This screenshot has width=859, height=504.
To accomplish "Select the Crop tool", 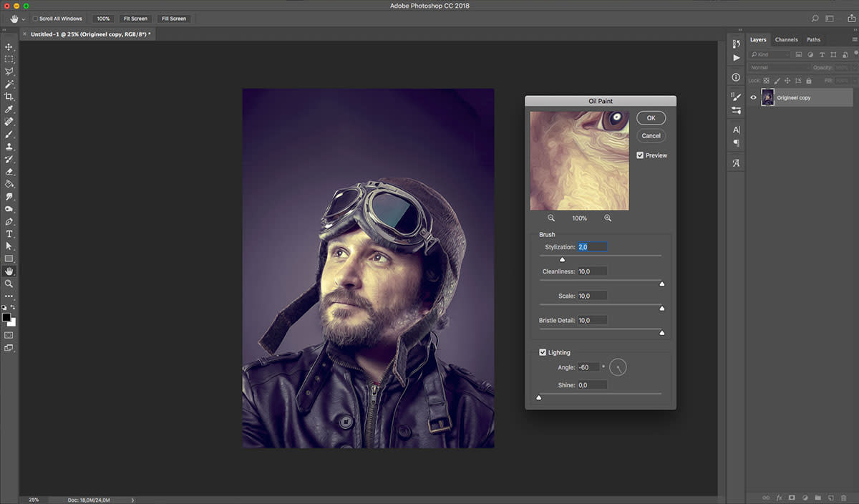I will tap(9, 97).
